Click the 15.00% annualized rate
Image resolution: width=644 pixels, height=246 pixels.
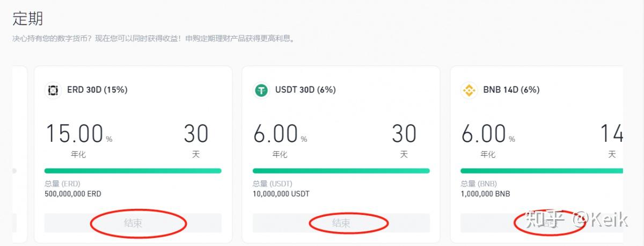[x=79, y=134]
